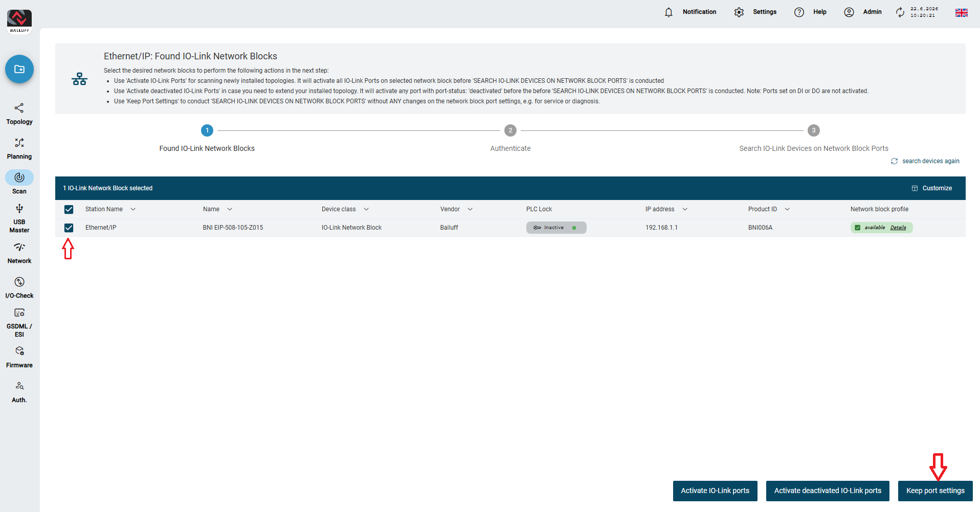Screen dimensions: 980x512
Task: Expand the IP address column dropdown
Action: click(x=685, y=209)
